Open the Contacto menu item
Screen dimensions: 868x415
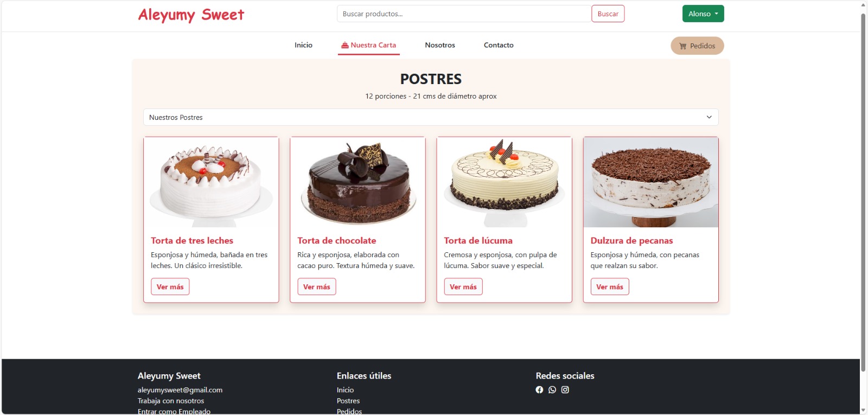[x=499, y=45]
